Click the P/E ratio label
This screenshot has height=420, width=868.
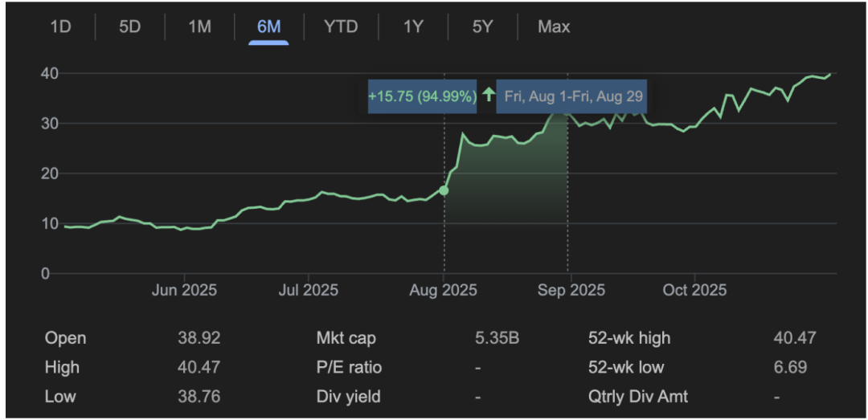coord(349,368)
